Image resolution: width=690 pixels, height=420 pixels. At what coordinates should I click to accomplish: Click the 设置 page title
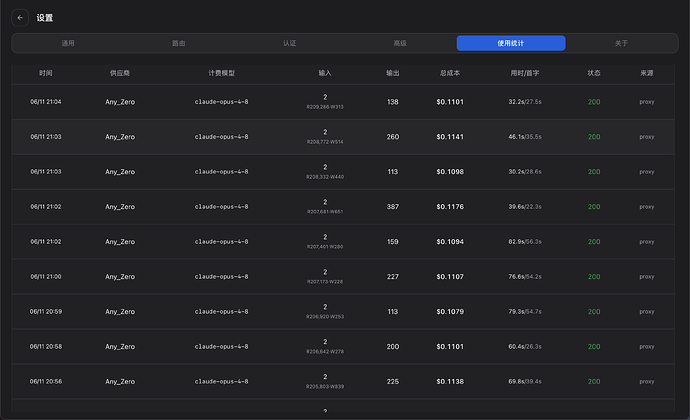tap(44, 18)
